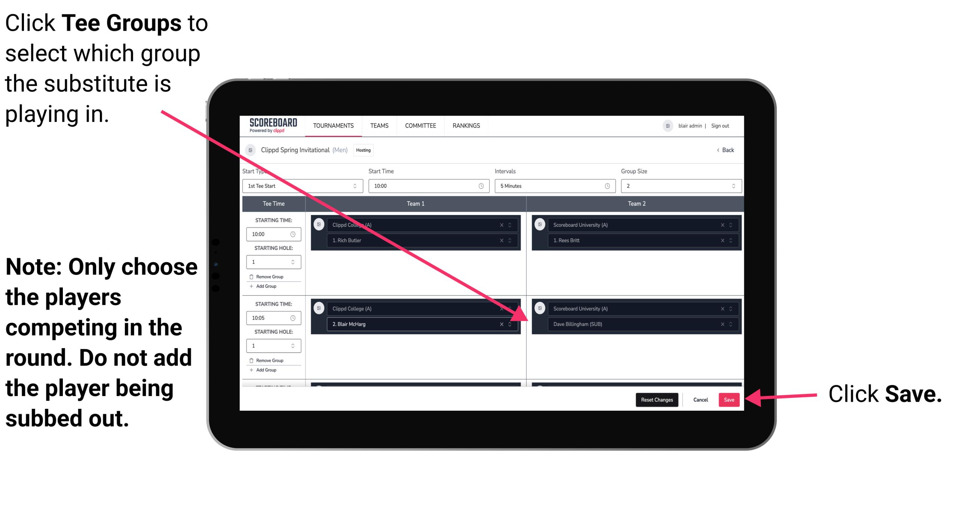Click Cancel button to discard changes
This screenshot has height=527, width=980.
click(700, 398)
